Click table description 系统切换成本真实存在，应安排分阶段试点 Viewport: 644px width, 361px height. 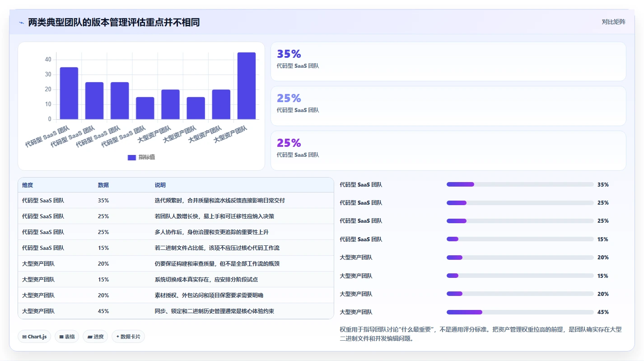(x=206, y=280)
